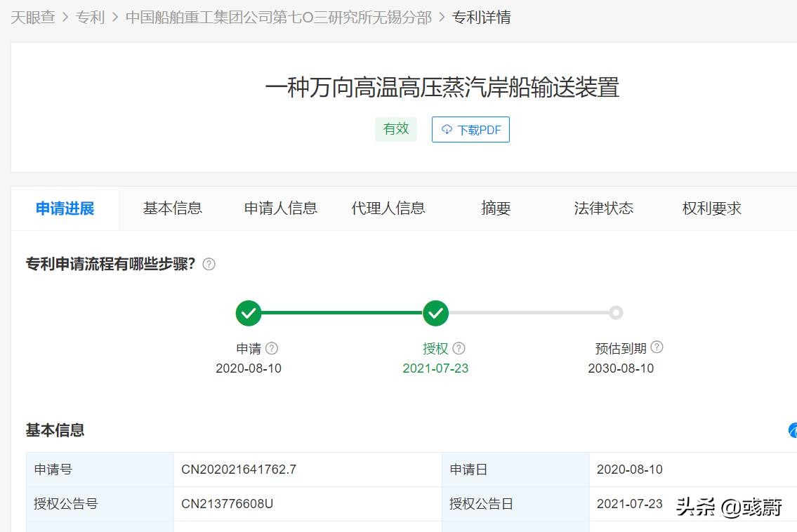Click publication number CN213776608U
The image size is (797, 532).
pyautogui.click(x=228, y=504)
